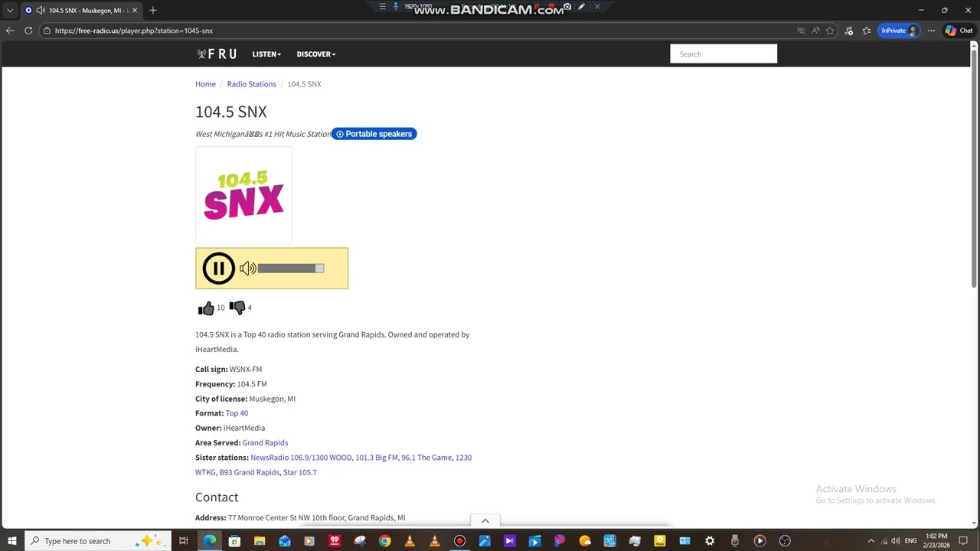This screenshot has width=980, height=551.
Task: Open system volume from tray
Action: (x=896, y=541)
